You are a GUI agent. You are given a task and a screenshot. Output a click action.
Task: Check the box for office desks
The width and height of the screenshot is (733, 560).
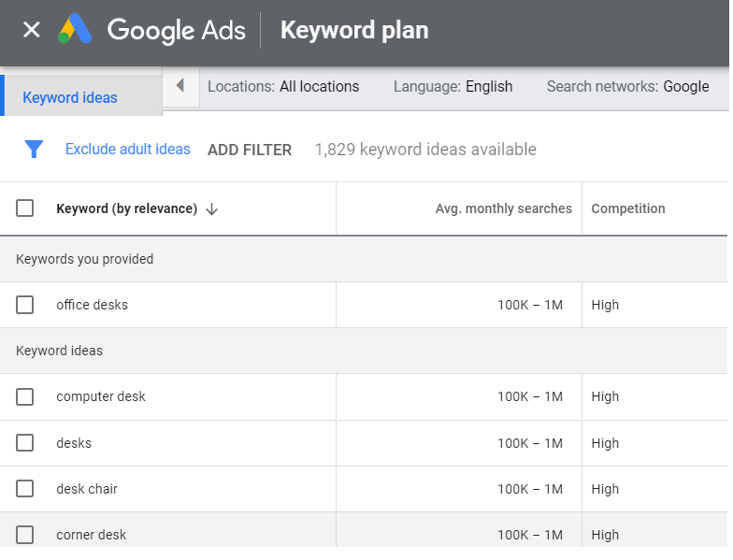25,305
